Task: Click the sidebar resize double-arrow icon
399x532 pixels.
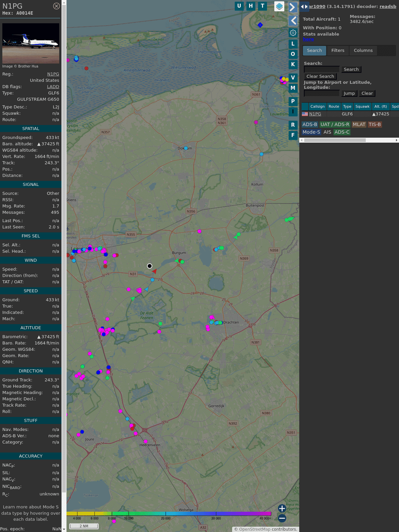Action: [304, 7]
